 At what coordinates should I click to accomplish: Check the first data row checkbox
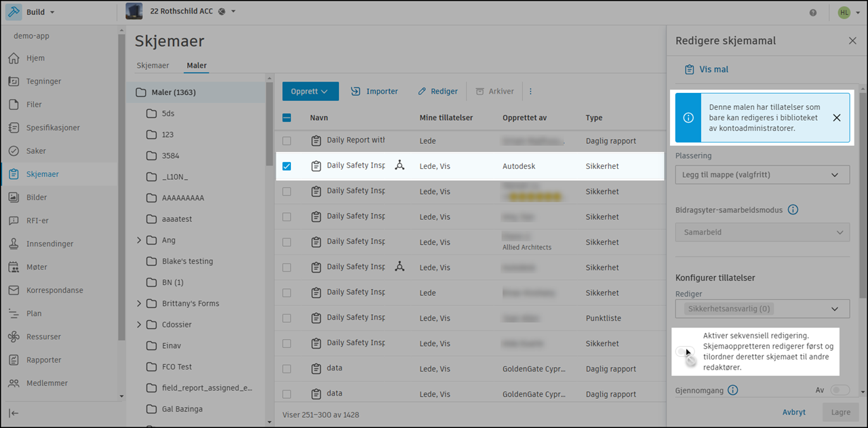287,369
